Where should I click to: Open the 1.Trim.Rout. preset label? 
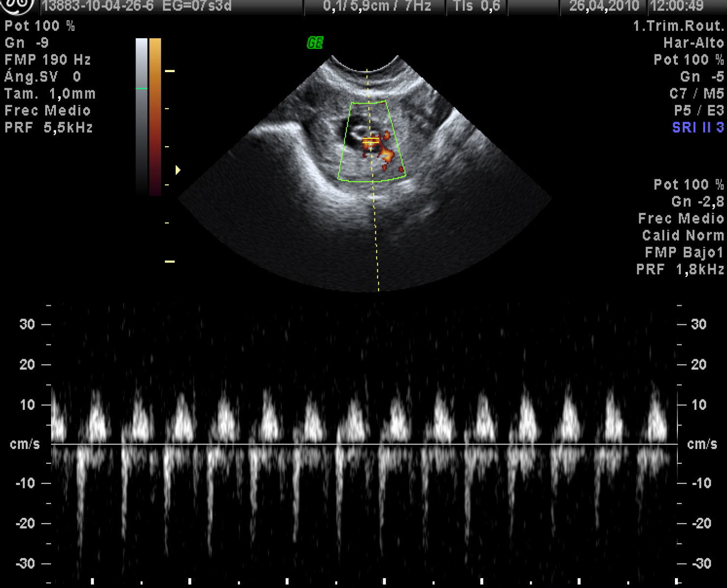click(678, 26)
